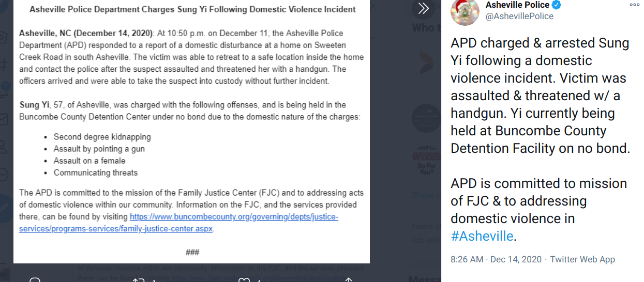Click the press release image body

(x=191, y=132)
